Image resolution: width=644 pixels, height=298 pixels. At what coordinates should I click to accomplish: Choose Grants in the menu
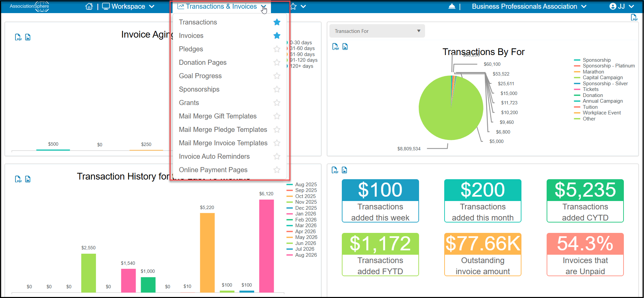[x=189, y=103]
